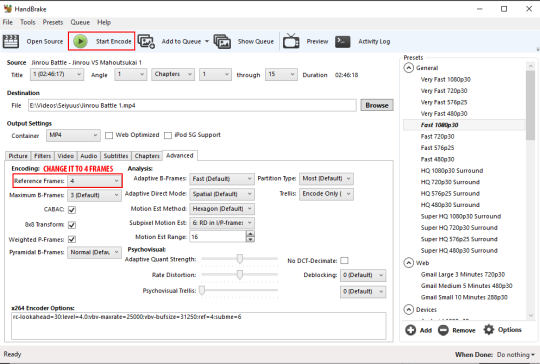Image resolution: width=540 pixels, height=364 pixels.
Task: Open the Tools menu
Action: (x=28, y=22)
